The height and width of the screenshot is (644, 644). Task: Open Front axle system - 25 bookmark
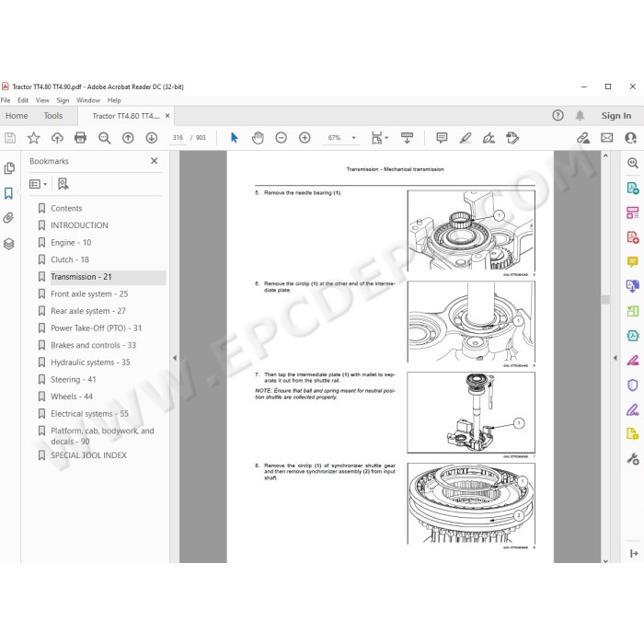coord(89,294)
